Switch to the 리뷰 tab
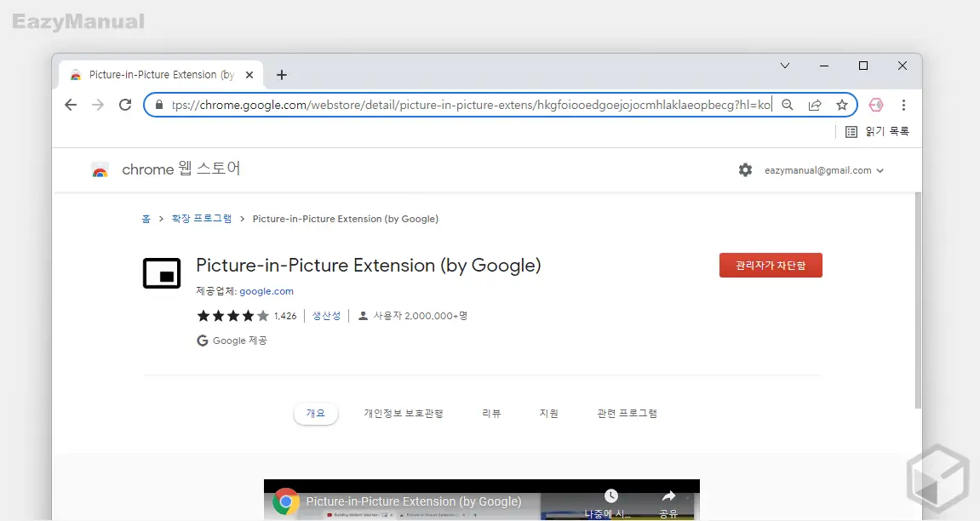Viewport: 980px width, 521px height. (491, 414)
